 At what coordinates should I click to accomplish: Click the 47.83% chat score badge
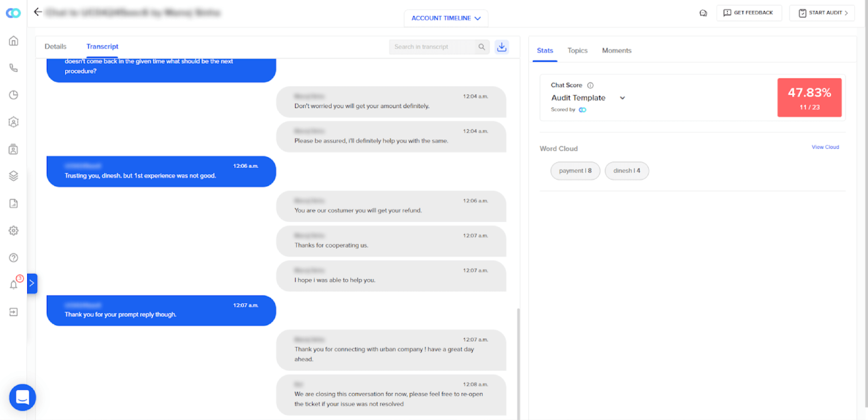click(809, 98)
